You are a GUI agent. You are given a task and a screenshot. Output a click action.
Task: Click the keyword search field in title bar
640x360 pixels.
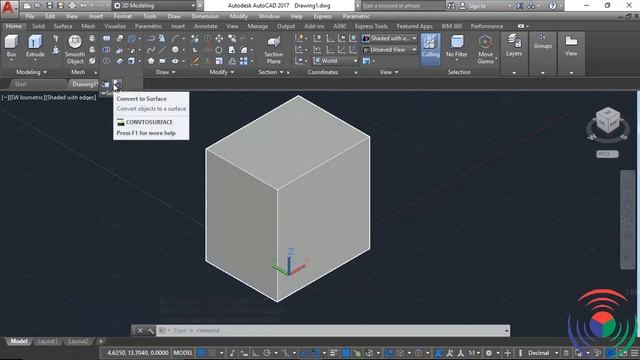pos(403,6)
